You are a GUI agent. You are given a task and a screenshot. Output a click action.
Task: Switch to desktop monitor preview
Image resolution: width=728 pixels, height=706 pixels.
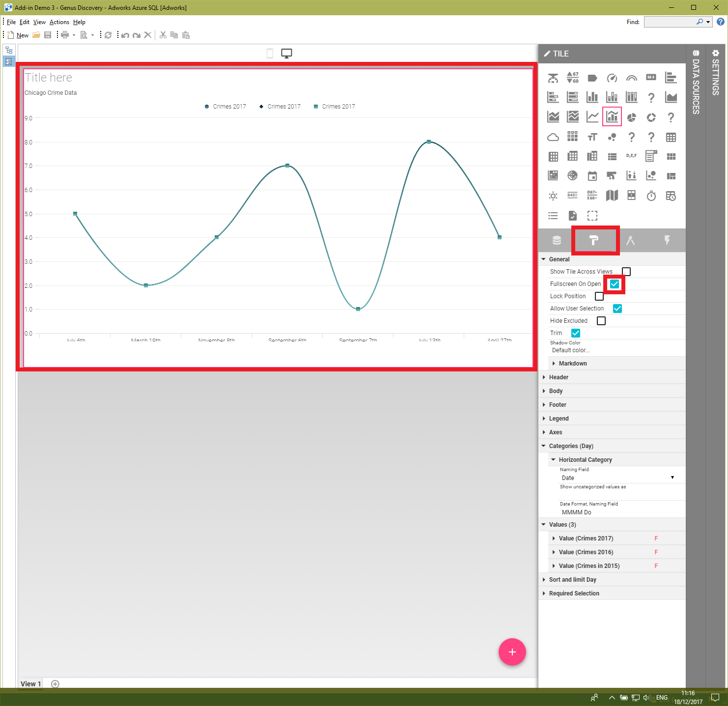click(x=286, y=53)
